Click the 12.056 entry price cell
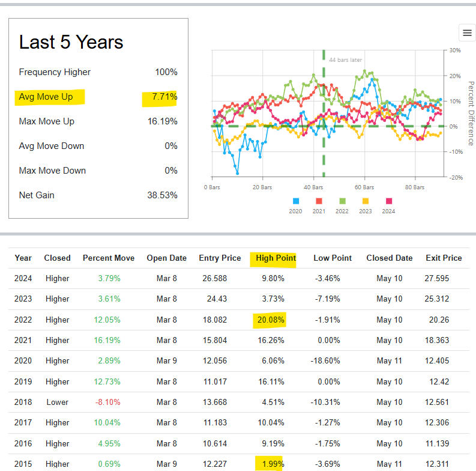 (x=215, y=360)
